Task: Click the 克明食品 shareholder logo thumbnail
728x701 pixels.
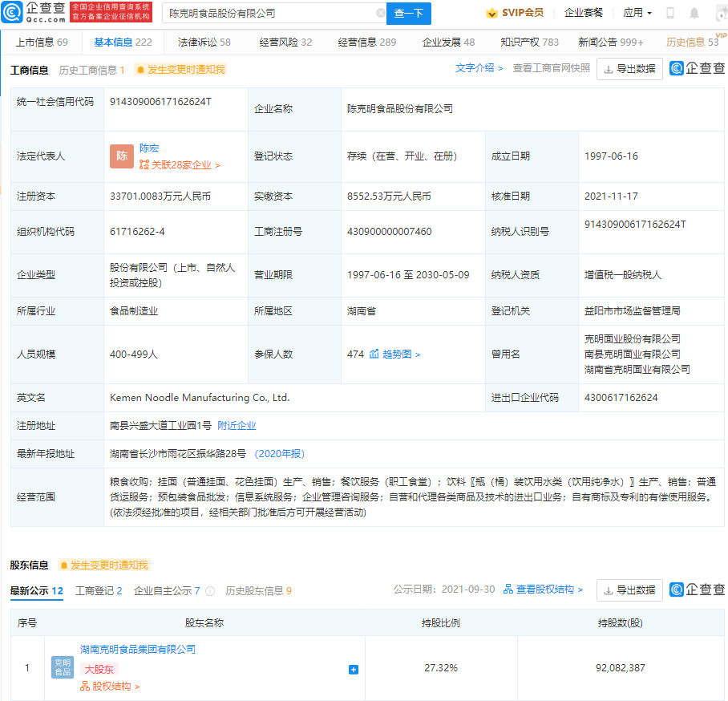Action: pyautogui.click(x=63, y=667)
